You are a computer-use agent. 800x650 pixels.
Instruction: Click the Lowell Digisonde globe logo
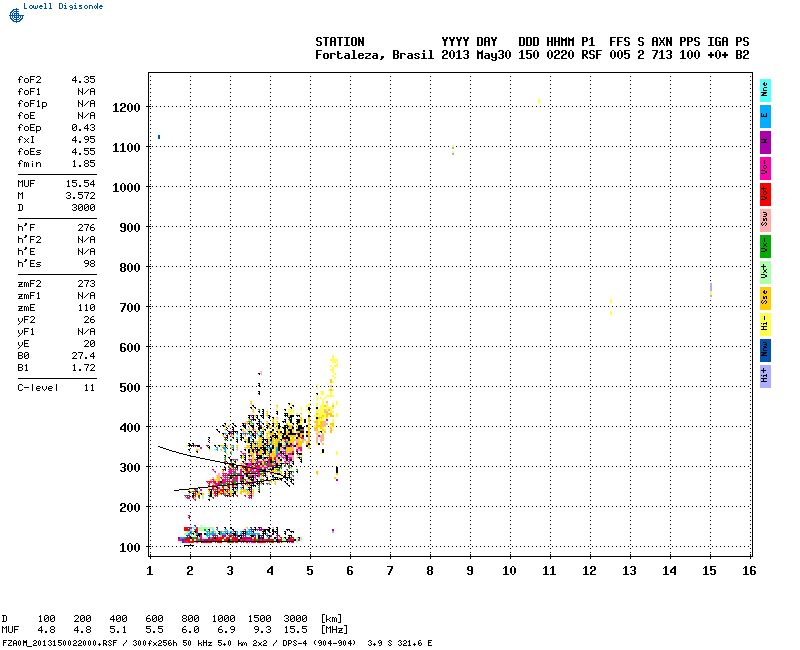[16, 15]
